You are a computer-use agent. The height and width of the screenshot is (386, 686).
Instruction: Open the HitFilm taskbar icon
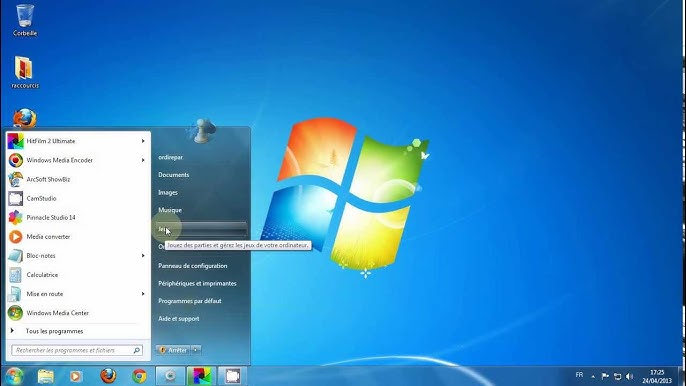202,376
